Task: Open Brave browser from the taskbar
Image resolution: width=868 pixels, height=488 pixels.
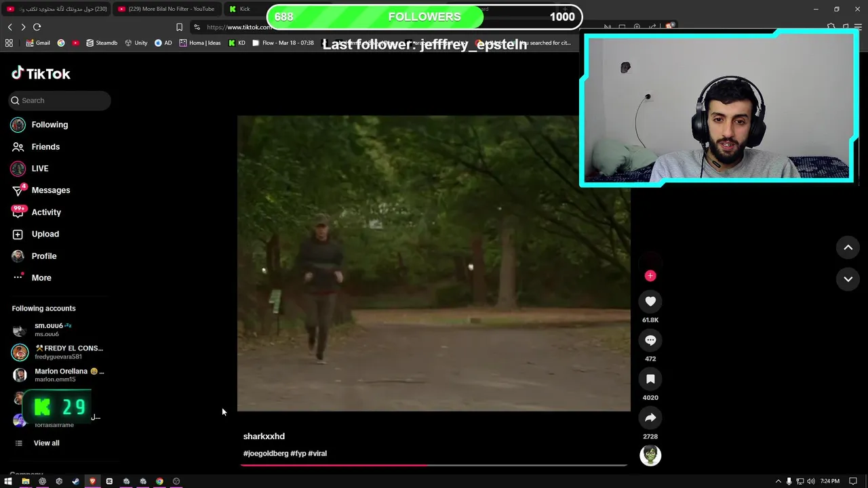Action: point(92,481)
